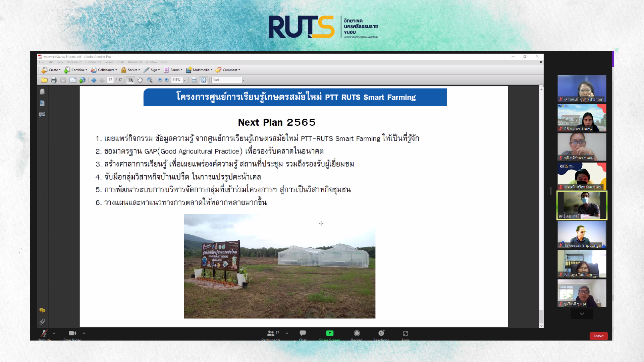Show more participant videos with down chevron
Screen dimensions: 644x362
582,314
